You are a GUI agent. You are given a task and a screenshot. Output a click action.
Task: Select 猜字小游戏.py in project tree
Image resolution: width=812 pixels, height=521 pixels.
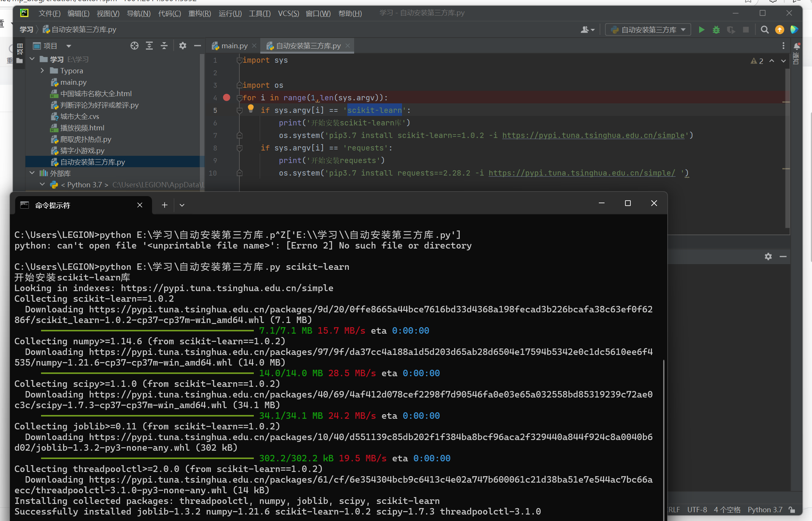tap(82, 151)
